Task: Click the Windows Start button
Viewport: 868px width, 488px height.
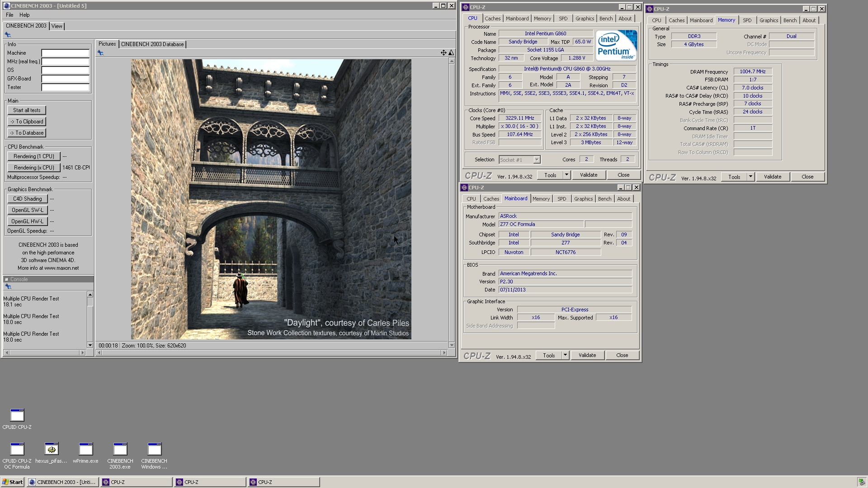Action: 13,482
